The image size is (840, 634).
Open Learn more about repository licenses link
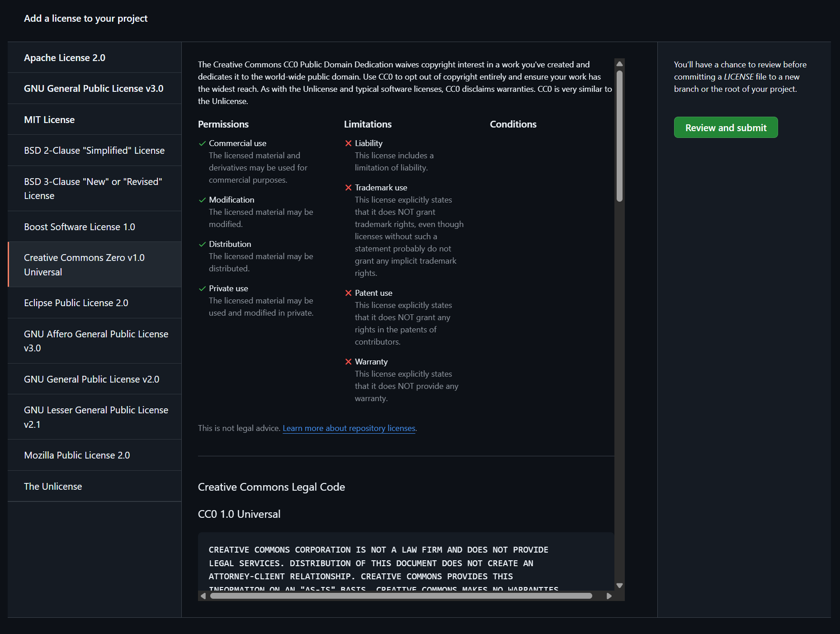coord(349,428)
